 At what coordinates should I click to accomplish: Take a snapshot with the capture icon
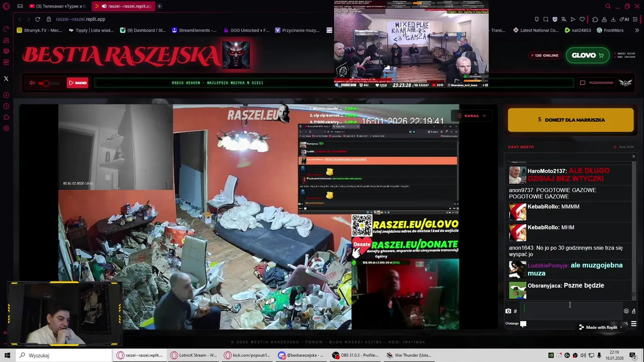545,19
